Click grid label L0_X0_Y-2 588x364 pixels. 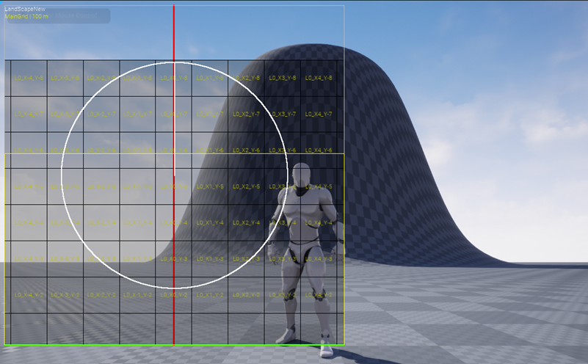tap(174, 295)
